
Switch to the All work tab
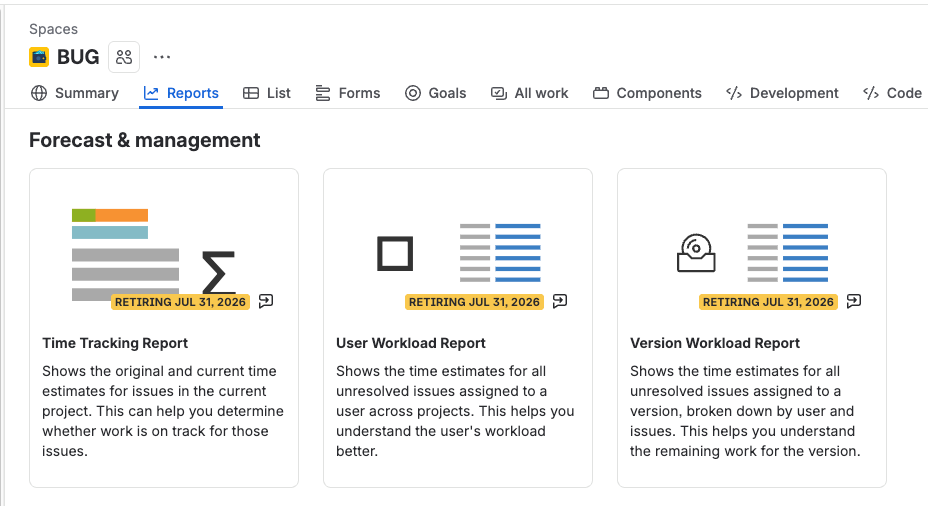click(530, 94)
